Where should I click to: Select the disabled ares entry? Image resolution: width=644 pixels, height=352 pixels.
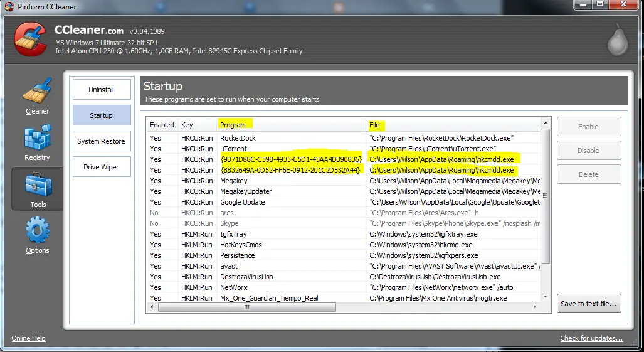344,213
